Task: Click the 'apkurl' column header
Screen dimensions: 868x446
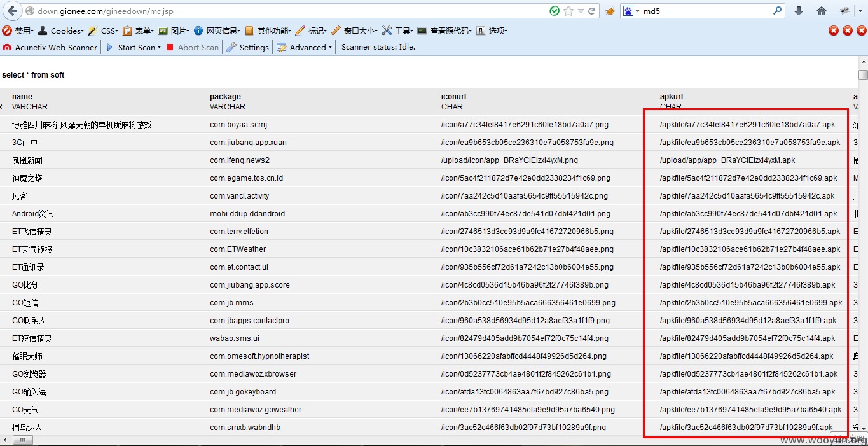Action: [672, 97]
